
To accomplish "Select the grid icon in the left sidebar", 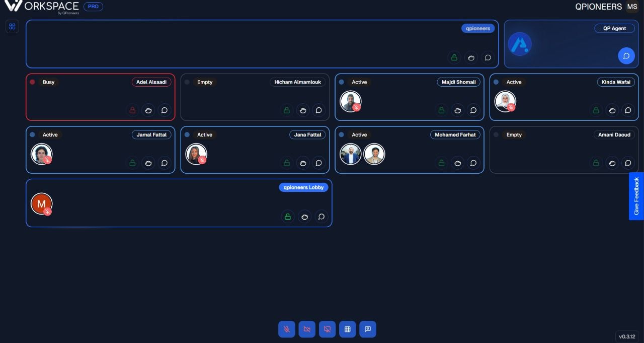I will 12,26.
